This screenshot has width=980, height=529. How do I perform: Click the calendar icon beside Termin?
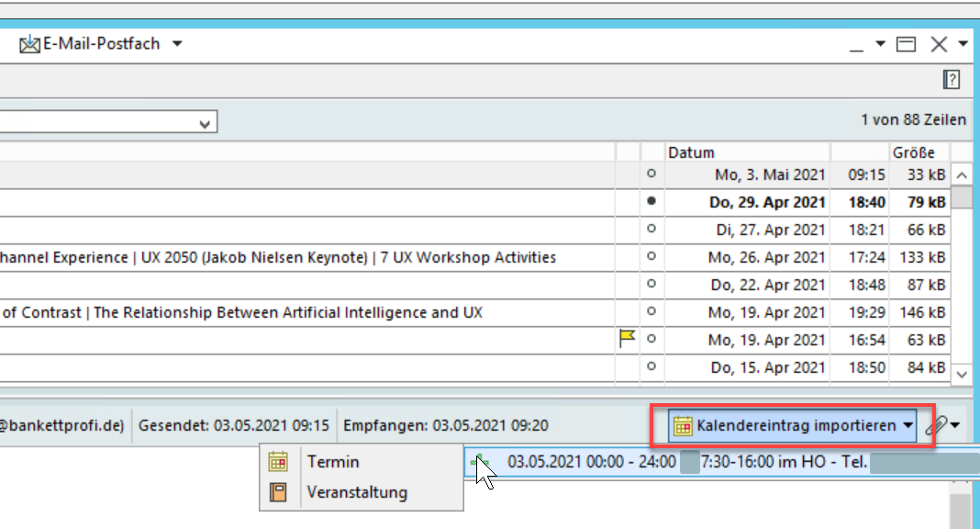point(278,462)
